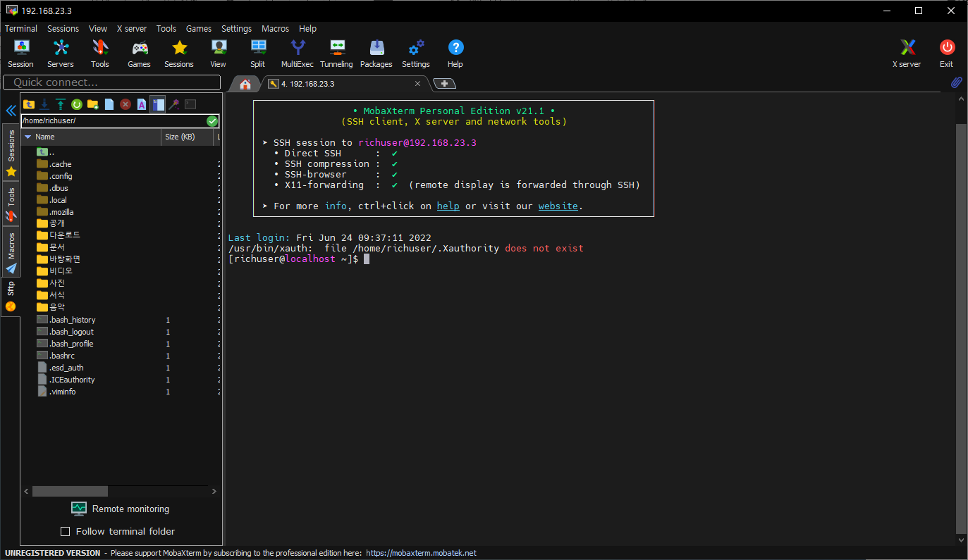Open the Help question mark icon

(455, 53)
